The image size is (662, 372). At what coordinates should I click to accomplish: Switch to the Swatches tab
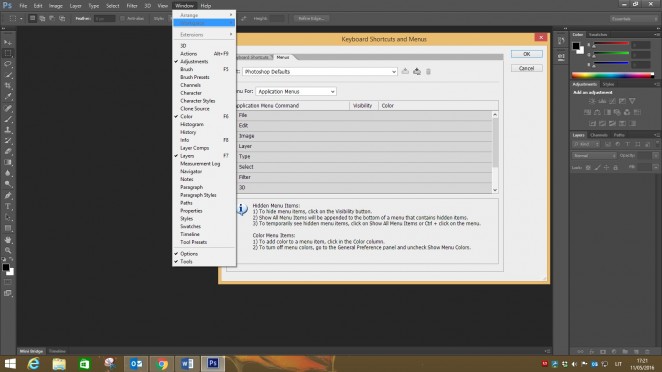(x=598, y=35)
